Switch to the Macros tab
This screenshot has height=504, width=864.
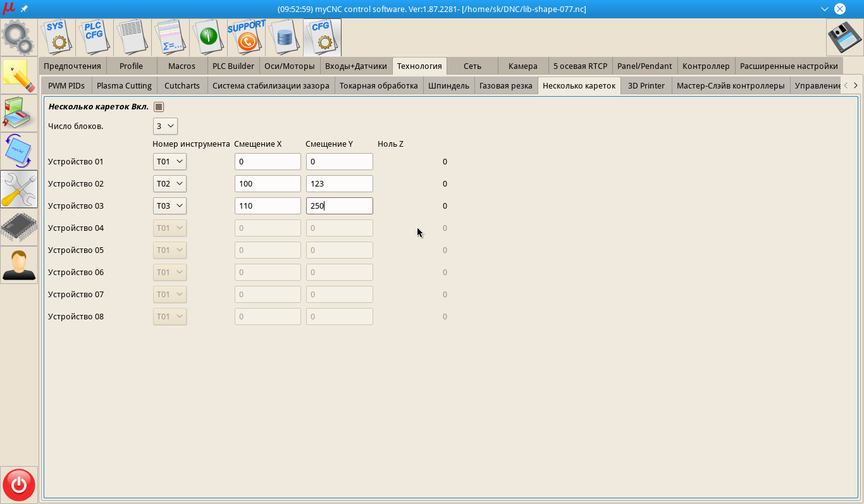(x=182, y=66)
